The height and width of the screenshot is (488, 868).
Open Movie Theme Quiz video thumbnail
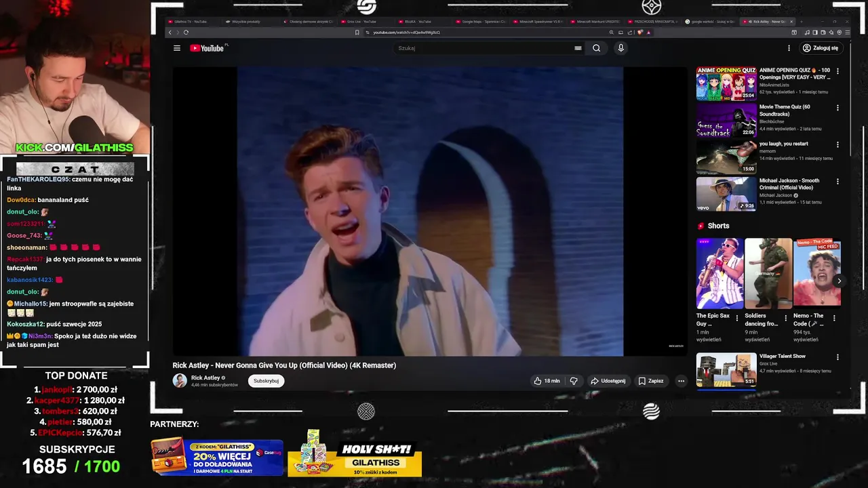pos(726,120)
